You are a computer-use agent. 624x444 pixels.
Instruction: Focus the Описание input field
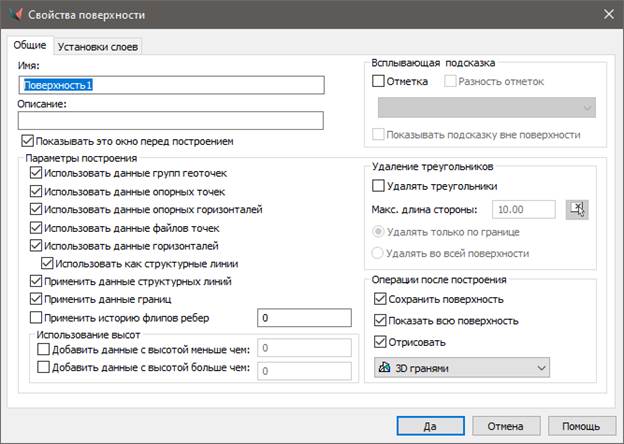point(170,120)
